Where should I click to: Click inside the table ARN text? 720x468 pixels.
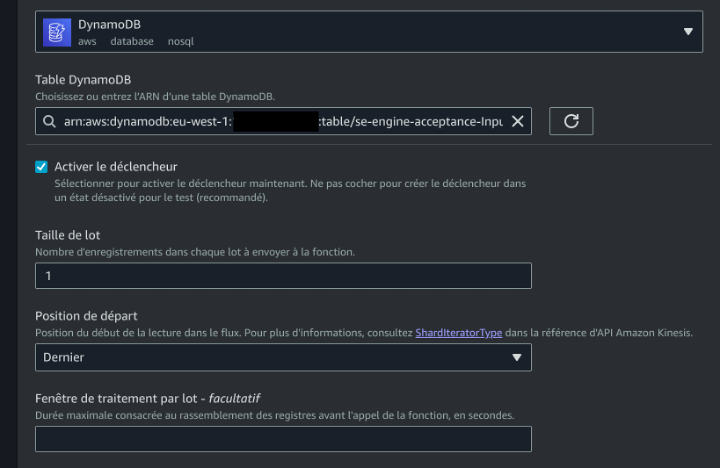pos(283,121)
